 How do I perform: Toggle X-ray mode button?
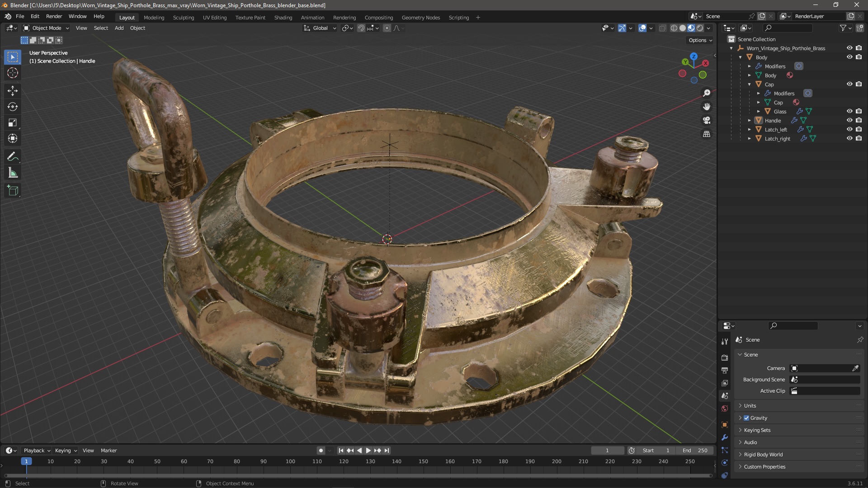coord(662,28)
